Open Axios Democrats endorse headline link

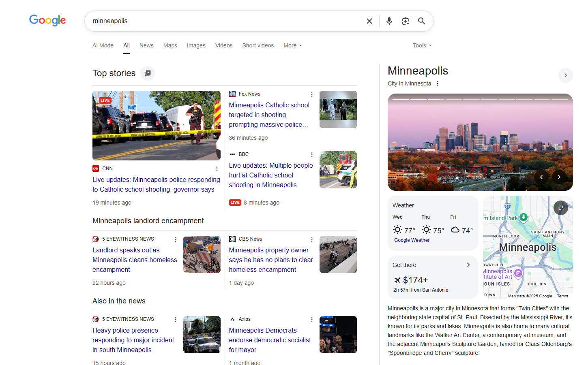(x=270, y=340)
